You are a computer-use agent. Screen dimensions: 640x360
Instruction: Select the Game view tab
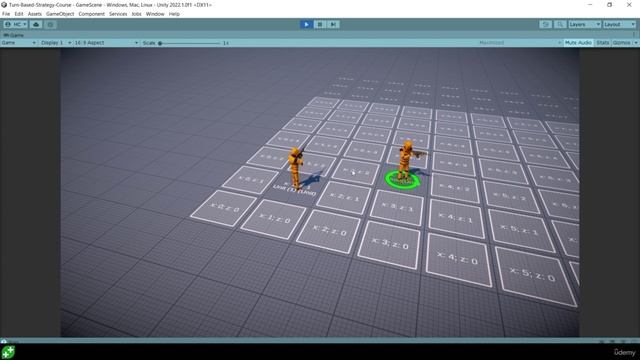tap(13, 36)
